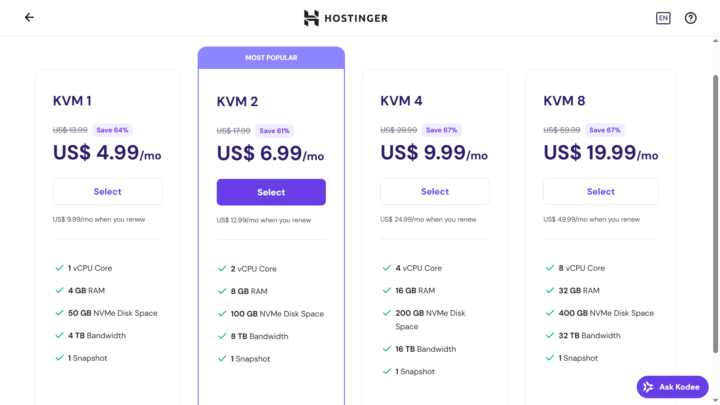Click the struck-through US$ 59.99 price
Viewport: 720px width, 405px height.
pos(562,130)
